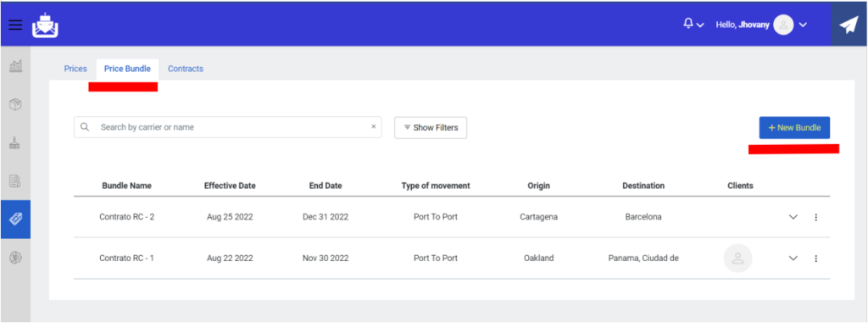Expand the Contrato RC - 1 row chevron
This screenshot has width=868, height=323.
(x=793, y=259)
